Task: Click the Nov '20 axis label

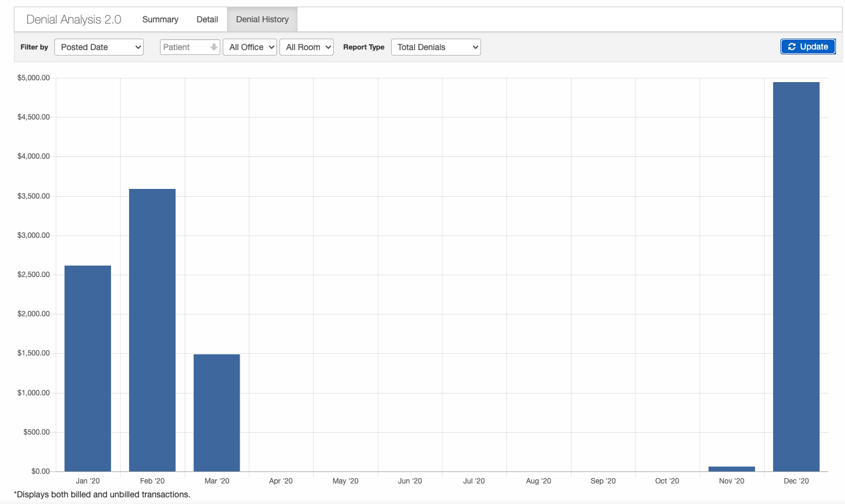Action: pos(732,481)
